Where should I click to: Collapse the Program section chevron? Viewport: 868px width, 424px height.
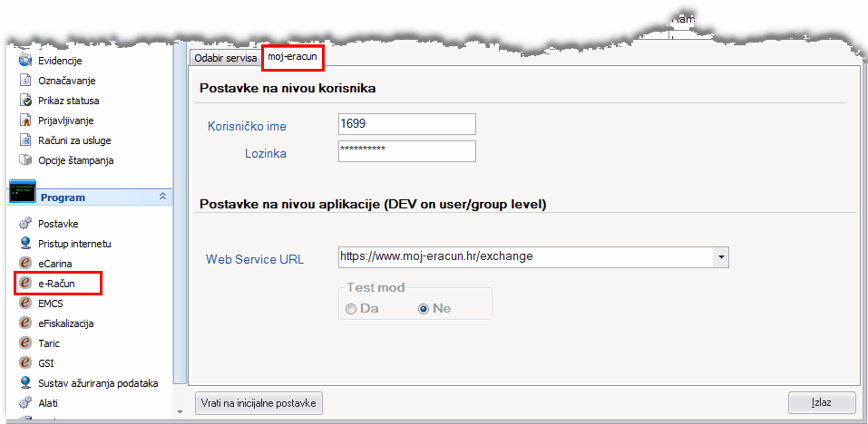162,197
